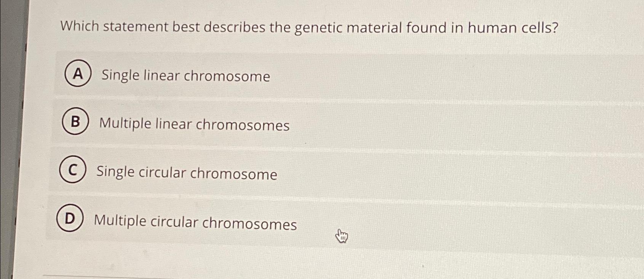Choose the 'Multiple linear chromosomes' option
The height and width of the screenshot is (279, 644).
pyautogui.click(x=194, y=125)
